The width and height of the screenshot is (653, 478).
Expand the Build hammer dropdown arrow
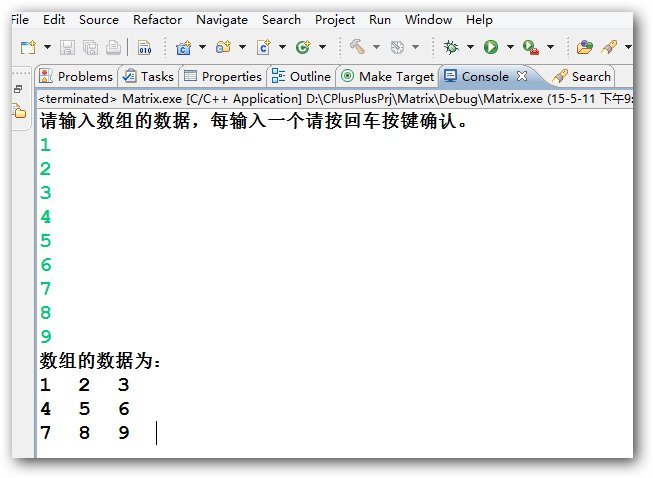click(376, 47)
